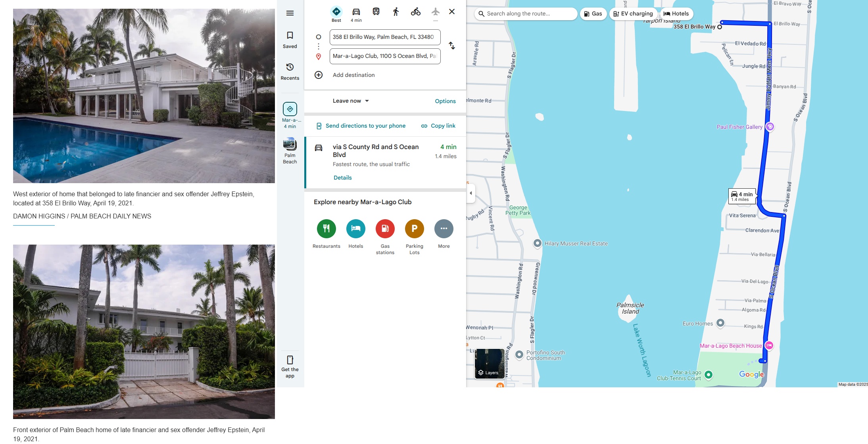Click Clarendon Ave street label
868x444 pixels.
point(762,230)
